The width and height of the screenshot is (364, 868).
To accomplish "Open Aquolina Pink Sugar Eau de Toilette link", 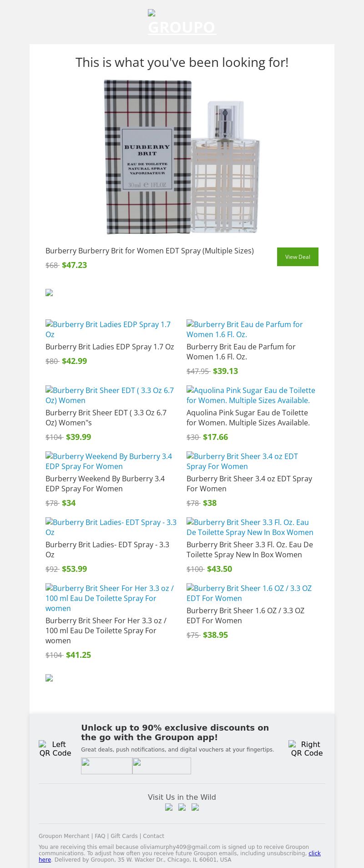I will point(251,395).
